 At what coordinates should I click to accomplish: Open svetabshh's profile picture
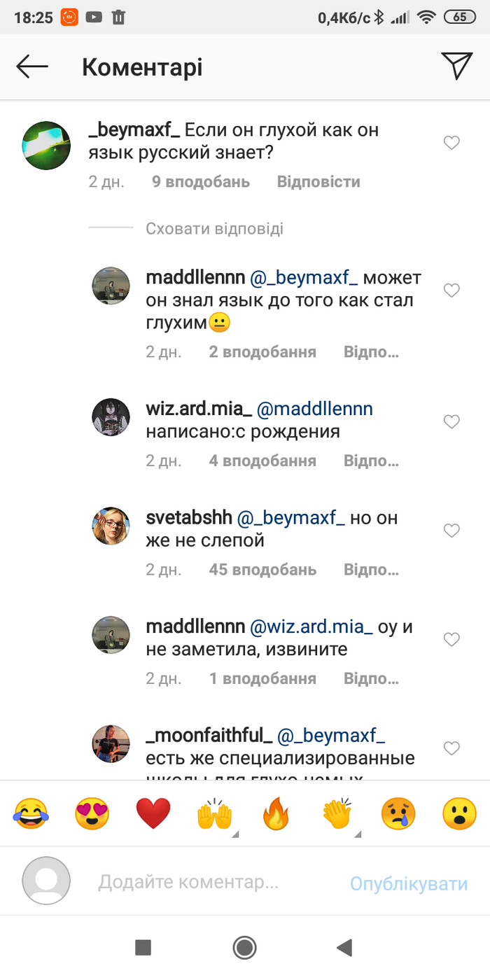point(111,526)
